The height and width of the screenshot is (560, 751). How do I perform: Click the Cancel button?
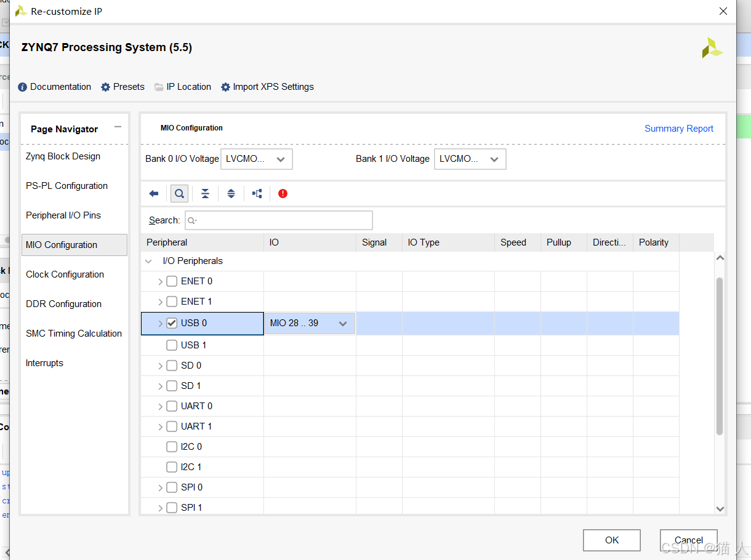689,540
